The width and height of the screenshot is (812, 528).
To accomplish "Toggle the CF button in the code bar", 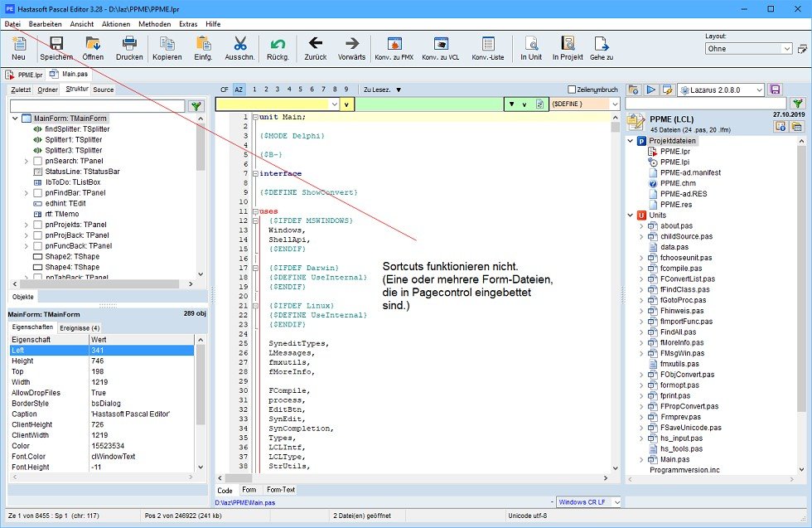I will tap(225, 90).
